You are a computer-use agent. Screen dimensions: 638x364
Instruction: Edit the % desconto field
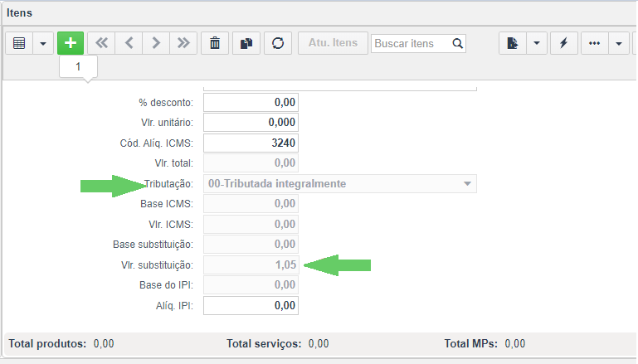tap(251, 102)
